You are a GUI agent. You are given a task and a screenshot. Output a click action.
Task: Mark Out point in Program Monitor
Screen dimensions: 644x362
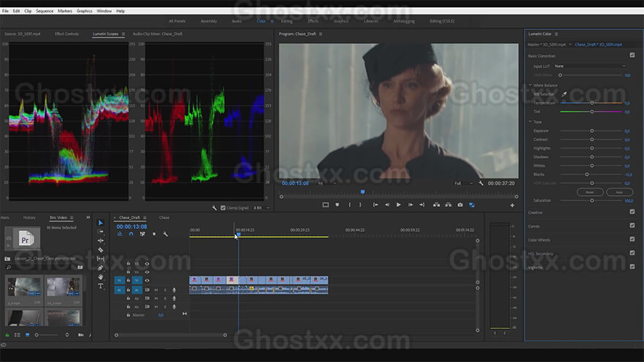click(360, 204)
